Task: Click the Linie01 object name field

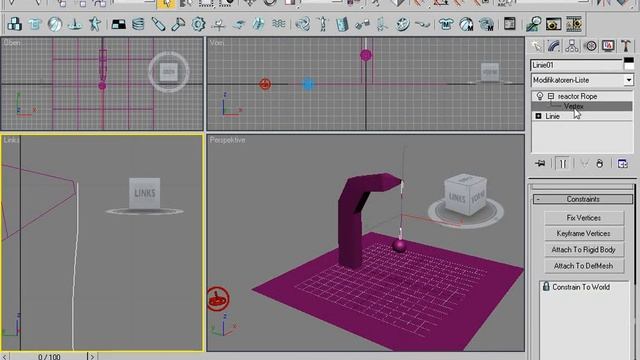Action: point(576,65)
